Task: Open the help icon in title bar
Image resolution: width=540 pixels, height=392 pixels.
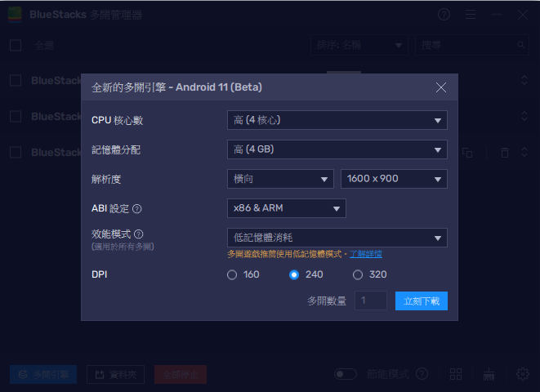Action: coord(444,15)
